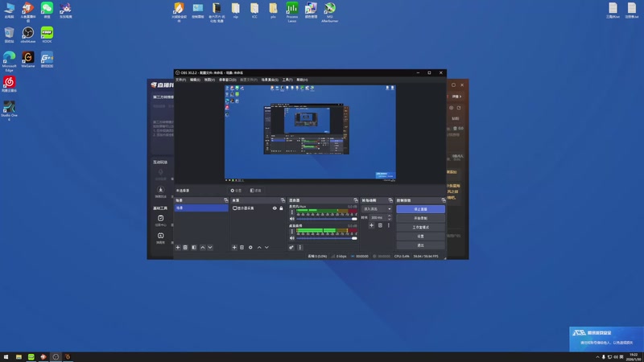Open the File menu in OBS
The width and height of the screenshot is (644, 362).
(x=180, y=80)
